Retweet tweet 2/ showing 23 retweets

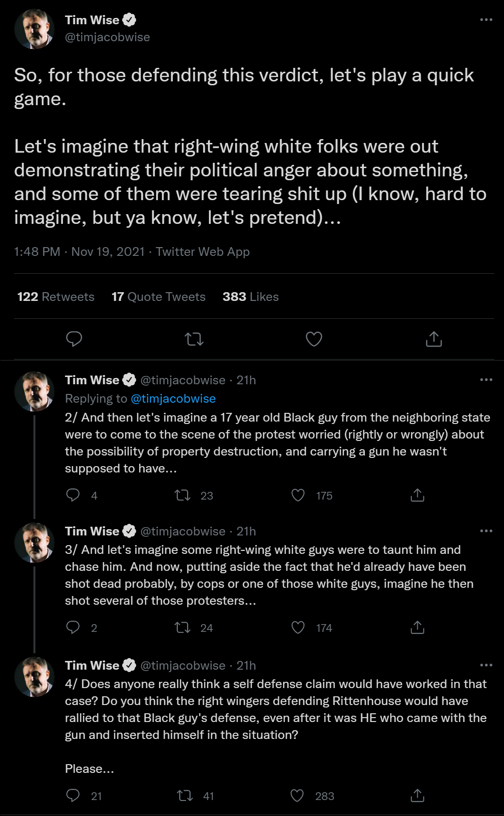183,495
